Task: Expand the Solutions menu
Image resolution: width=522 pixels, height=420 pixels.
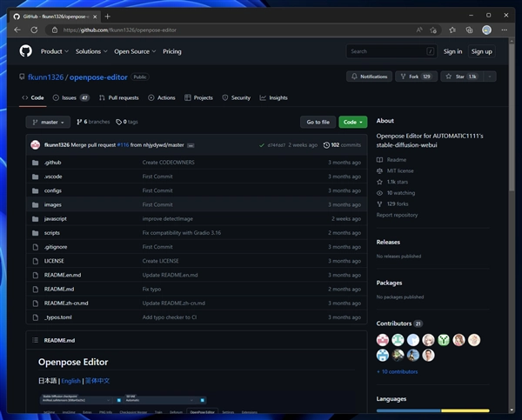Action: [x=91, y=51]
